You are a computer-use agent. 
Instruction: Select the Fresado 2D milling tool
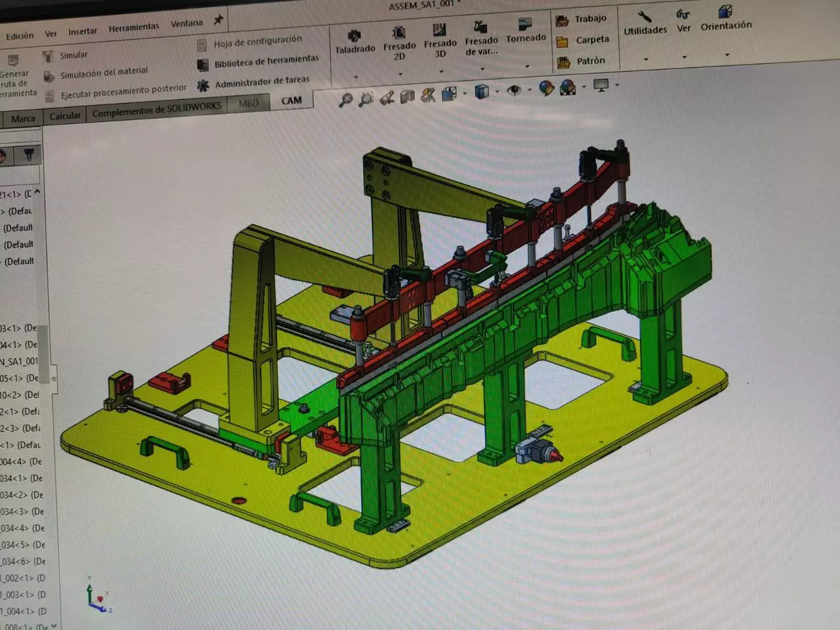pyautogui.click(x=398, y=33)
